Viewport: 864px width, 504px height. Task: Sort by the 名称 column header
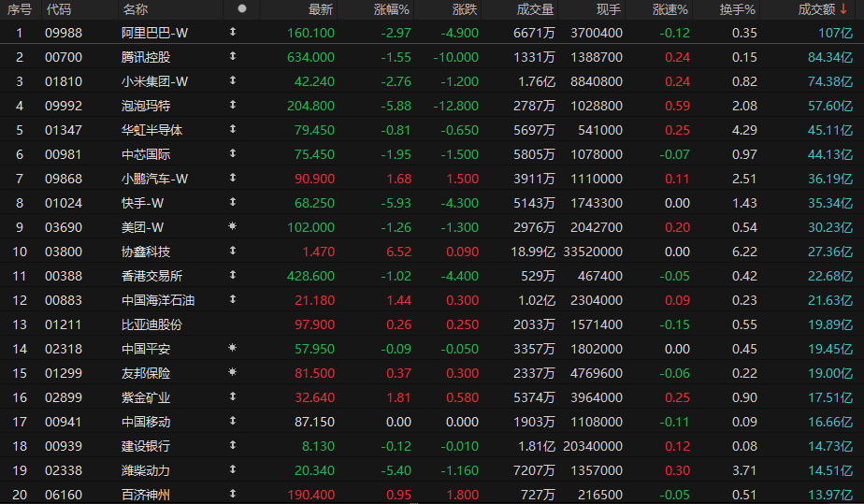point(135,9)
